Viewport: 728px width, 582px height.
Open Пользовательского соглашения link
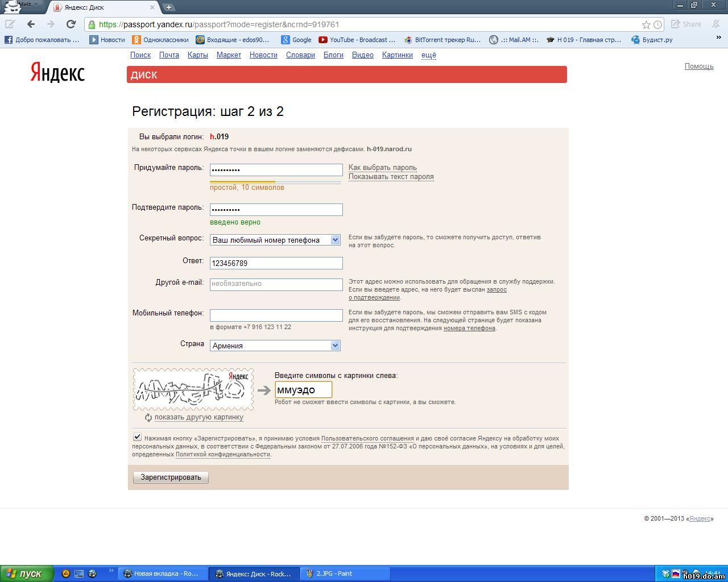pyautogui.click(x=367, y=438)
